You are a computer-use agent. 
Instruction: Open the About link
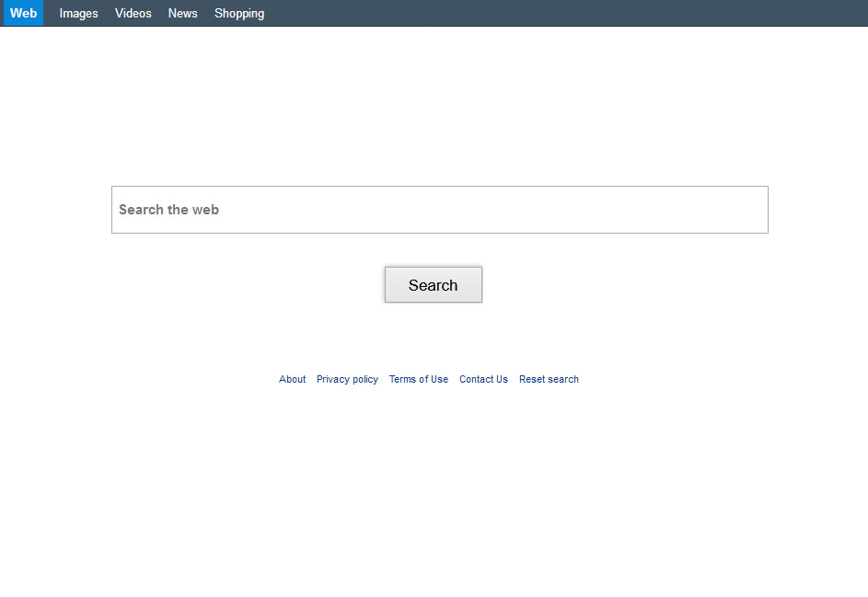click(x=292, y=379)
